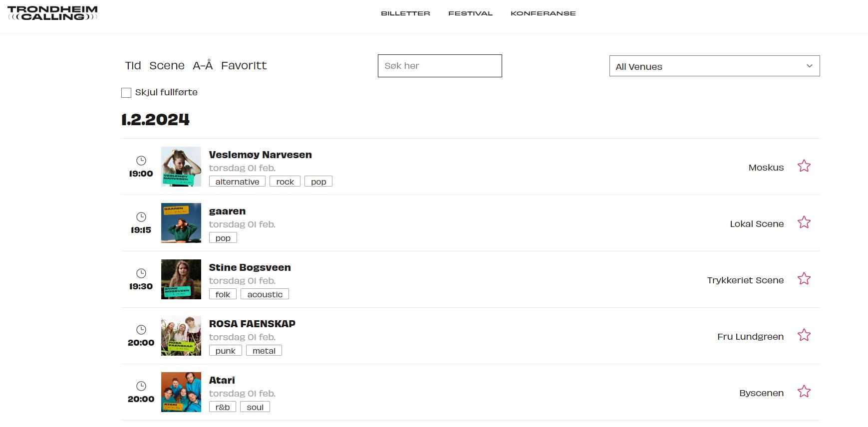Favorite ROSA FAENSKAP using star icon
This screenshot has height=427, width=868.
point(804,335)
